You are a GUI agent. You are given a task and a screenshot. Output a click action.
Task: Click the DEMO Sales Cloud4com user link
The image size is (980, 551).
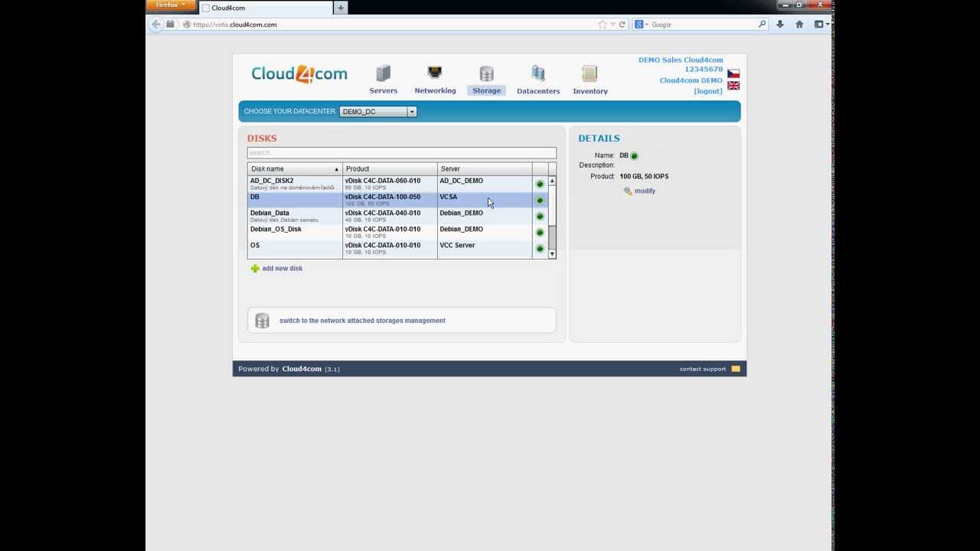pos(681,60)
